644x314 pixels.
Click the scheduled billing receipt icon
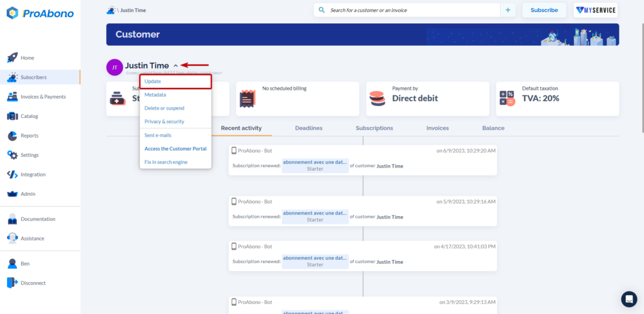click(248, 99)
